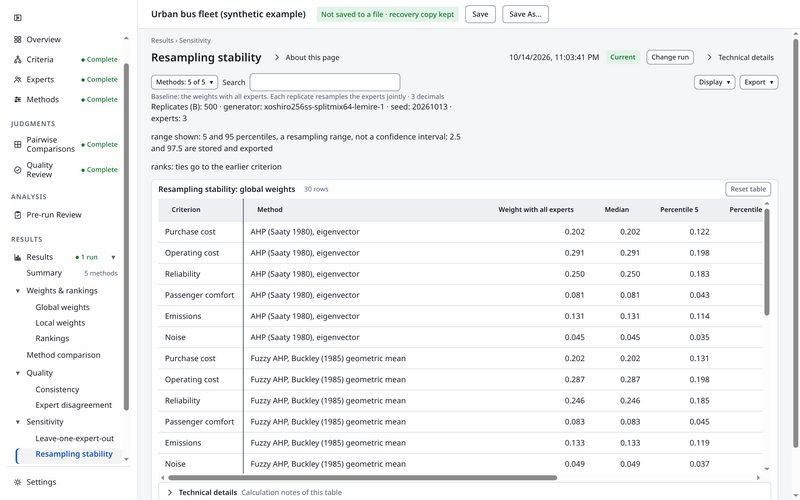Open the Overview page
This screenshot has width=800, height=500.
click(43, 39)
